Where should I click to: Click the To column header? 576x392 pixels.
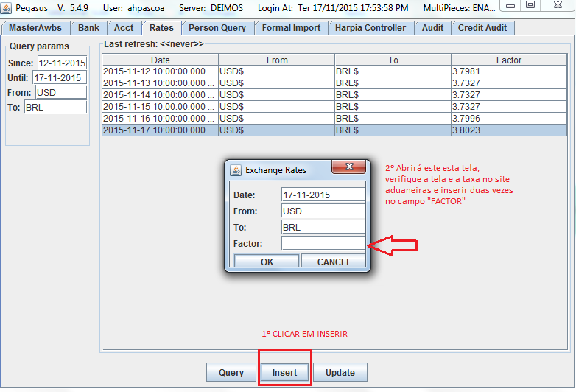coord(393,60)
